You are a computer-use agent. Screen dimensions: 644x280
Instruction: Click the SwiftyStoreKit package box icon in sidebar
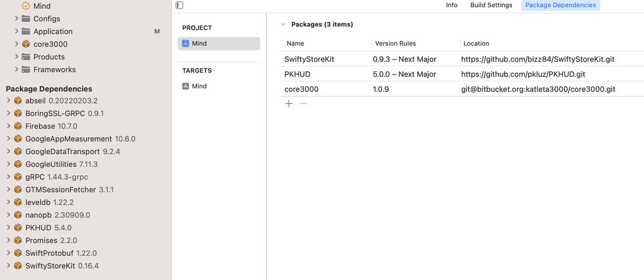point(18,266)
